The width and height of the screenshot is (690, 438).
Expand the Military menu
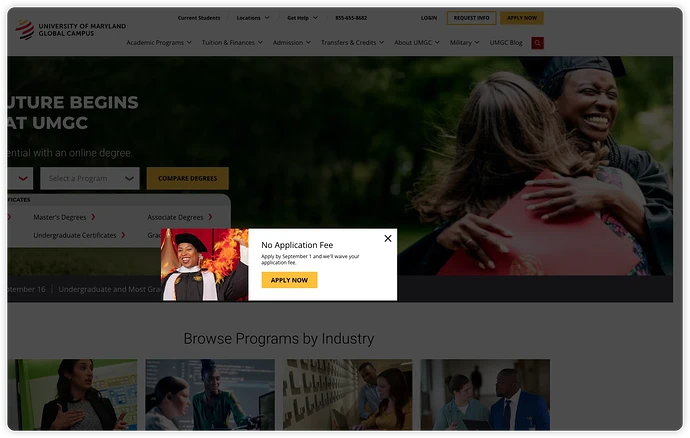pyautogui.click(x=464, y=43)
